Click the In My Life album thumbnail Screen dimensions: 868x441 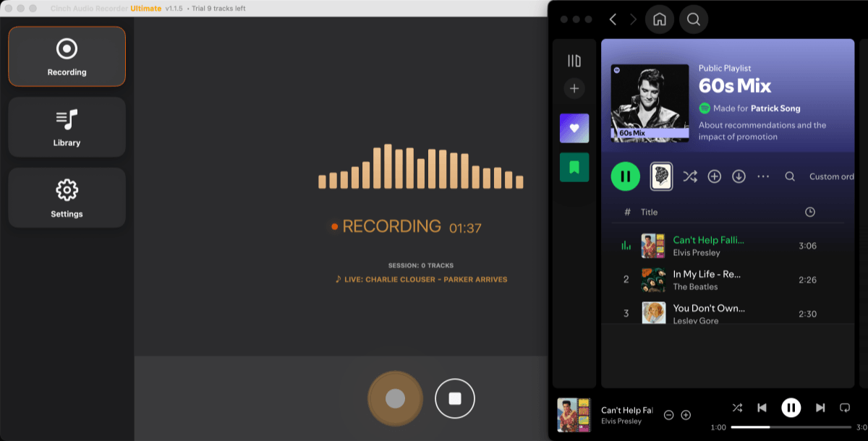(653, 280)
